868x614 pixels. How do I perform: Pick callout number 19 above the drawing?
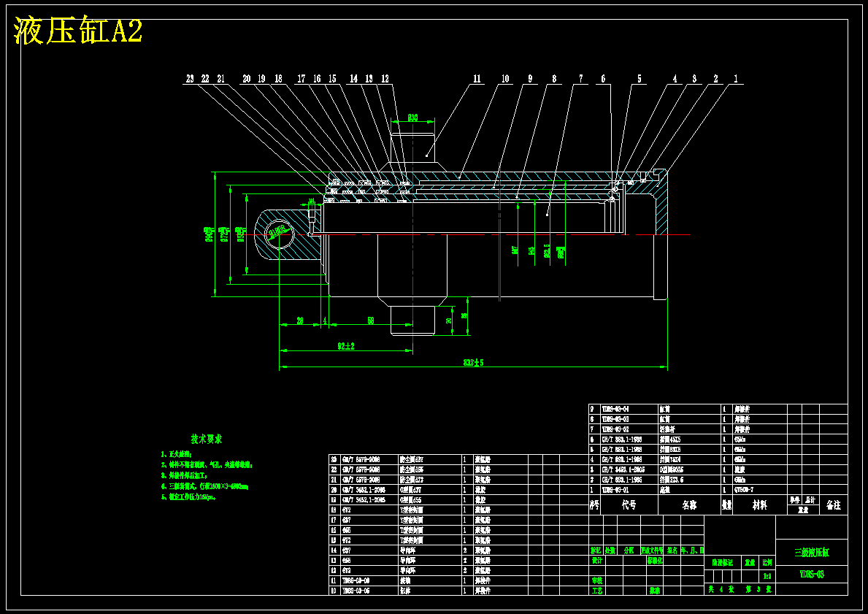pyautogui.click(x=261, y=79)
